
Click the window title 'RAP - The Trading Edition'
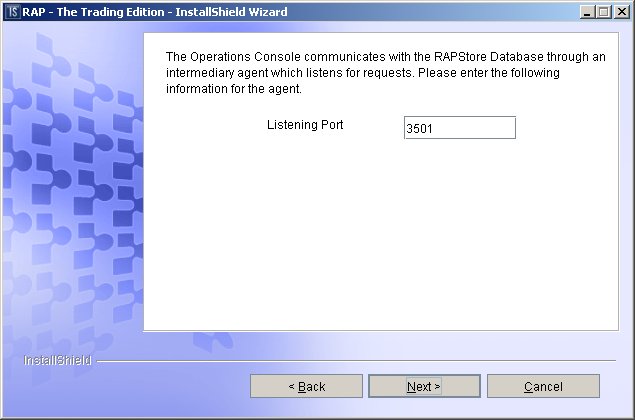click(x=93, y=12)
